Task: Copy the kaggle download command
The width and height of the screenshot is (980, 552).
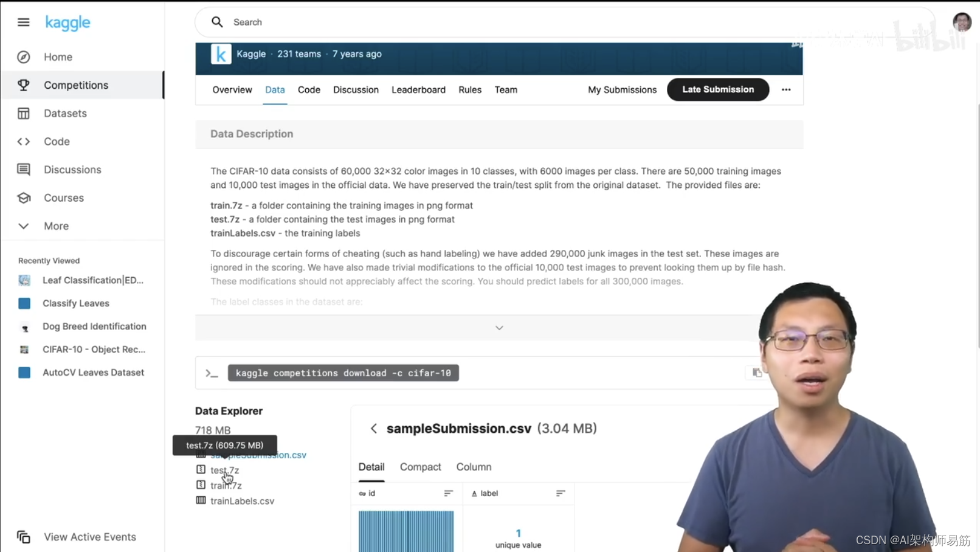Action: pyautogui.click(x=757, y=373)
